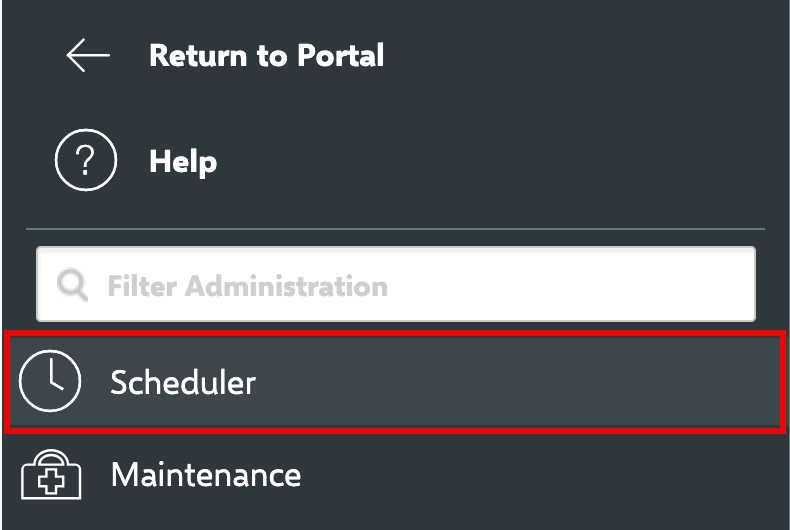This screenshot has width=790, height=530.
Task: Click the Maintenance text label
Action: [x=205, y=473]
